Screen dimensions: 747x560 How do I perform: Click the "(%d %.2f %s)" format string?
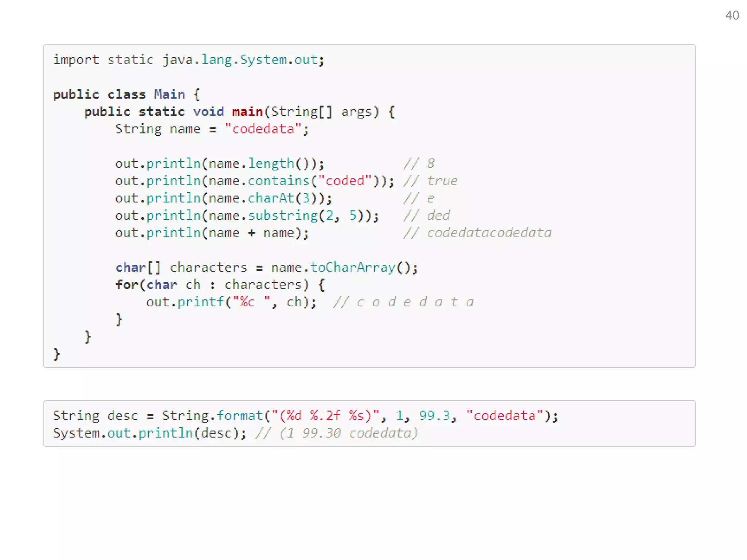[x=325, y=416]
